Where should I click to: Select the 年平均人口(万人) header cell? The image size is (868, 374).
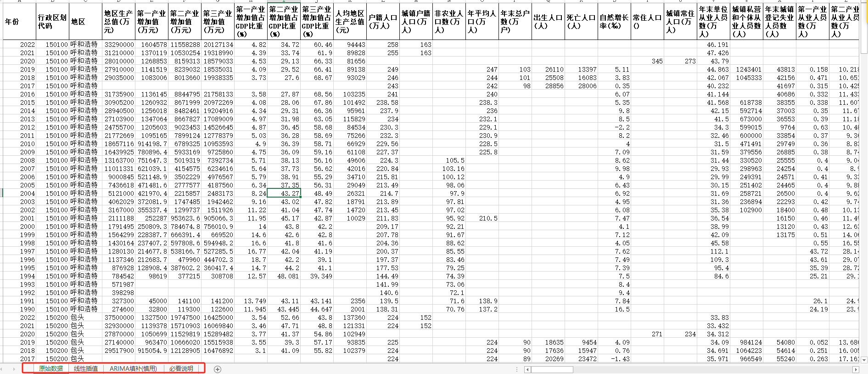pyautogui.click(x=482, y=22)
